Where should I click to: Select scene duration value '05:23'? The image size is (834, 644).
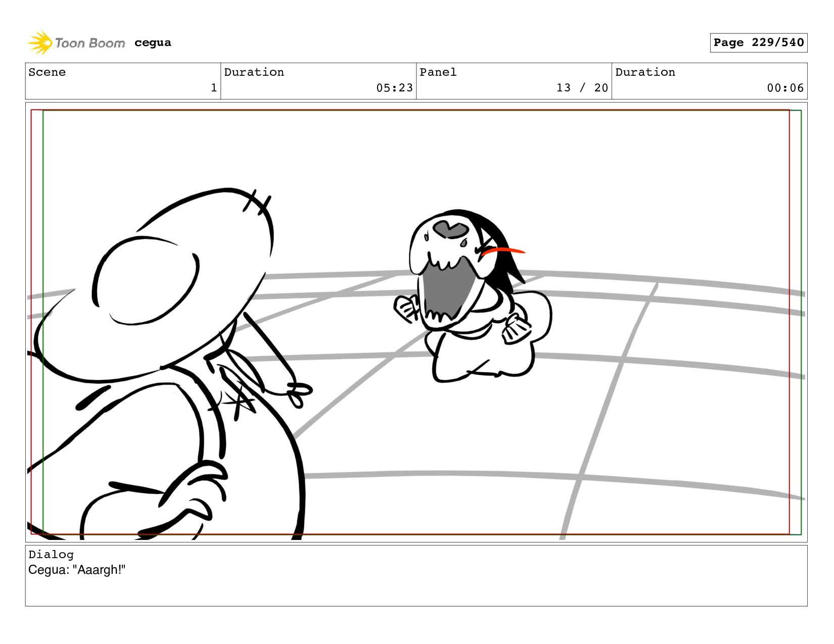click(x=394, y=88)
